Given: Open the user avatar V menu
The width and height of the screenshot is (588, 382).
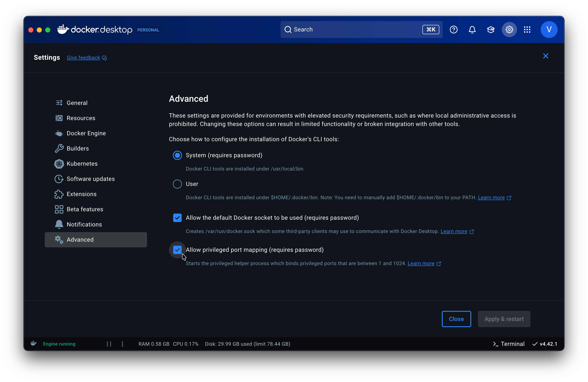Looking at the screenshot, I should coord(549,30).
